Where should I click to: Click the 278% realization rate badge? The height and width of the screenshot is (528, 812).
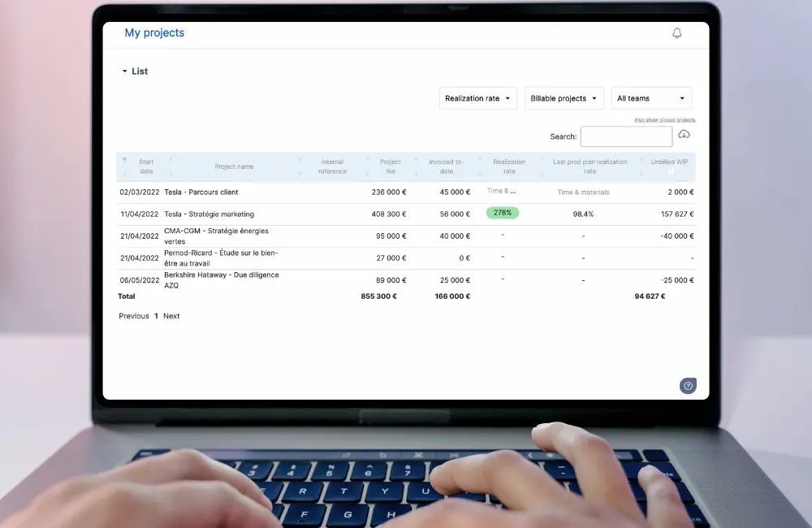click(503, 213)
